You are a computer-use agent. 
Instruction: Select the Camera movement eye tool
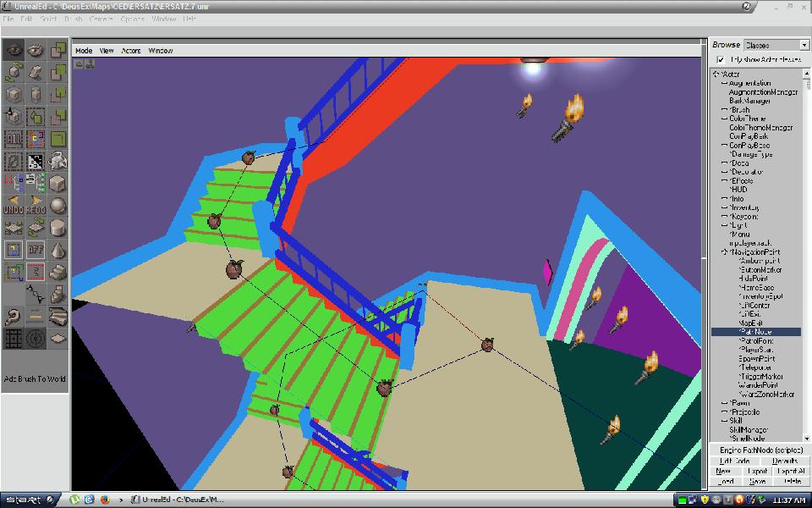click(14, 50)
